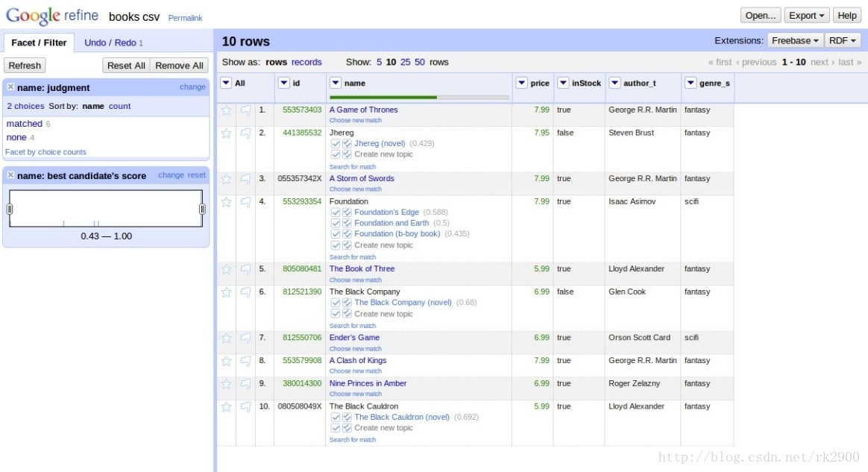Show 25 rows per page
The width and height of the screenshot is (868, 472).
(405, 62)
